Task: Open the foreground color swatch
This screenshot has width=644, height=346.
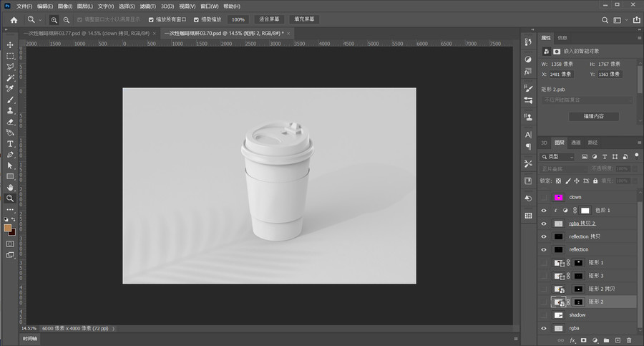Action: 7,228
